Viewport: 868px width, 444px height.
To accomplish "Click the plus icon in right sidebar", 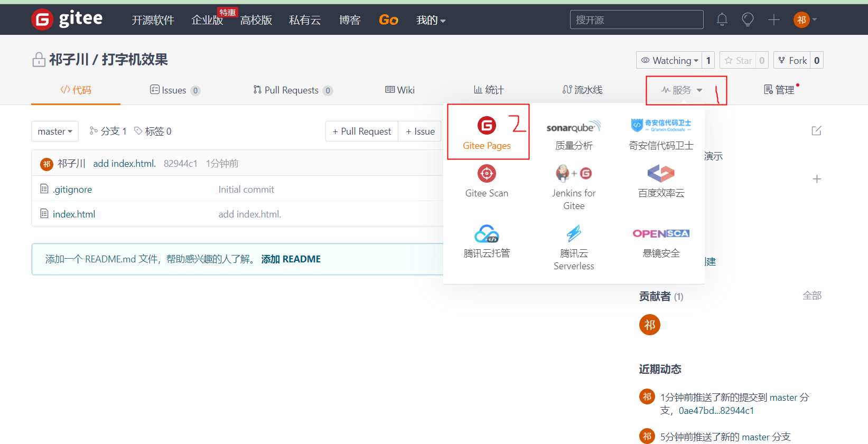I will click(817, 179).
